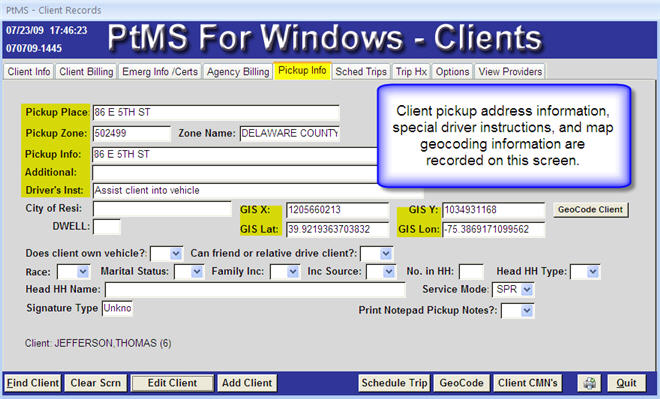Expand the Family Inc dropdown
This screenshot has width=660, height=399.
(293, 272)
